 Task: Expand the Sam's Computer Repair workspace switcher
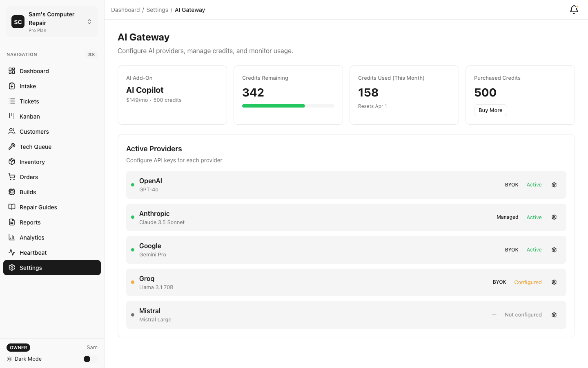pyautogui.click(x=89, y=22)
